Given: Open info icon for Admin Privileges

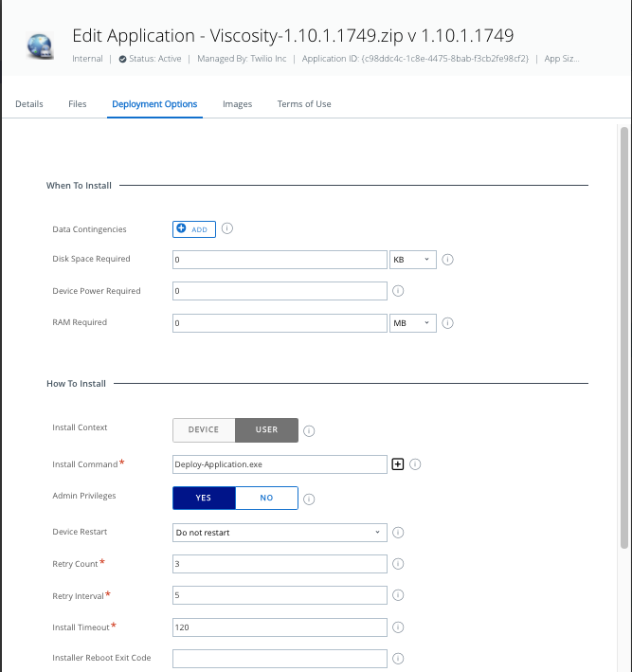Looking at the screenshot, I should tap(309, 499).
